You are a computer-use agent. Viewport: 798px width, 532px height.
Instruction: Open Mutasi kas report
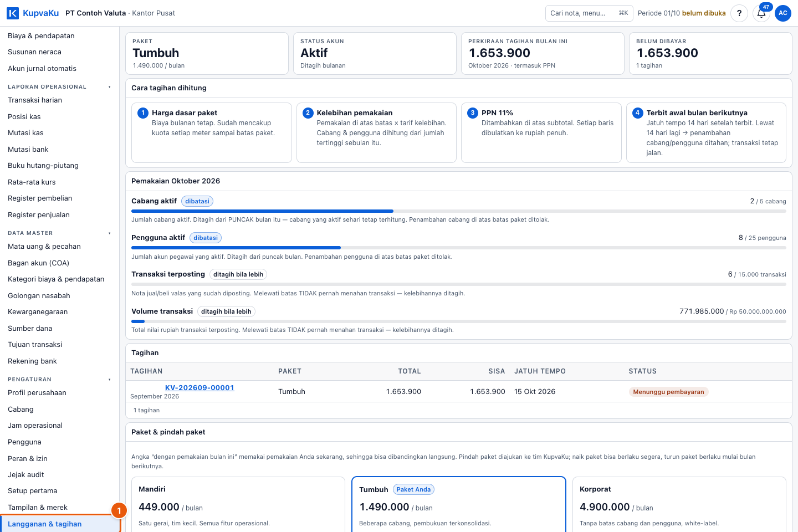pos(59,133)
